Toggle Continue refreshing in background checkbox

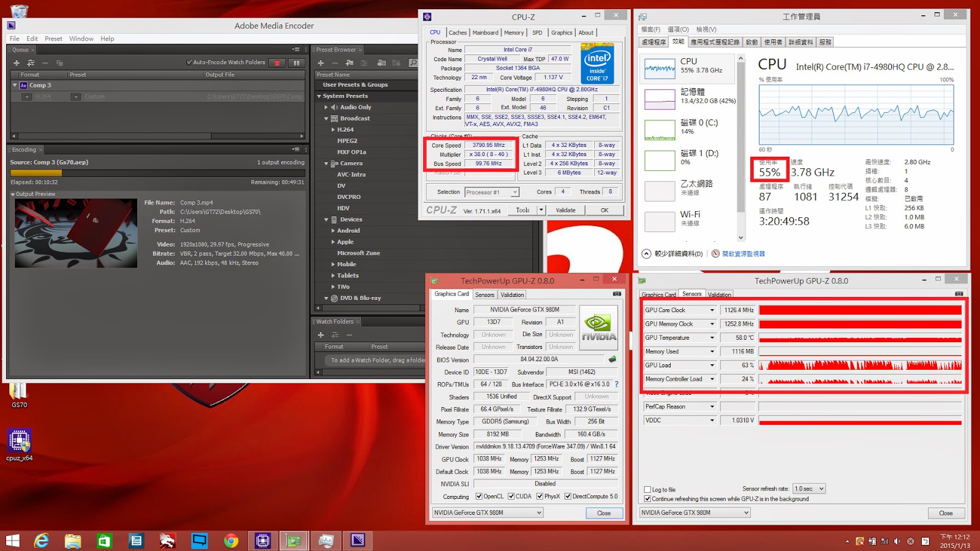coord(647,499)
